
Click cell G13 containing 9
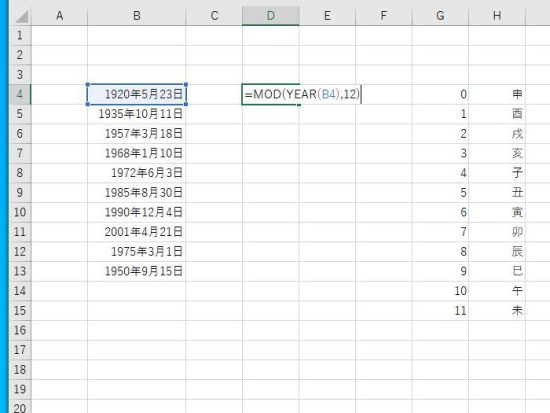[x=440, y=271]
